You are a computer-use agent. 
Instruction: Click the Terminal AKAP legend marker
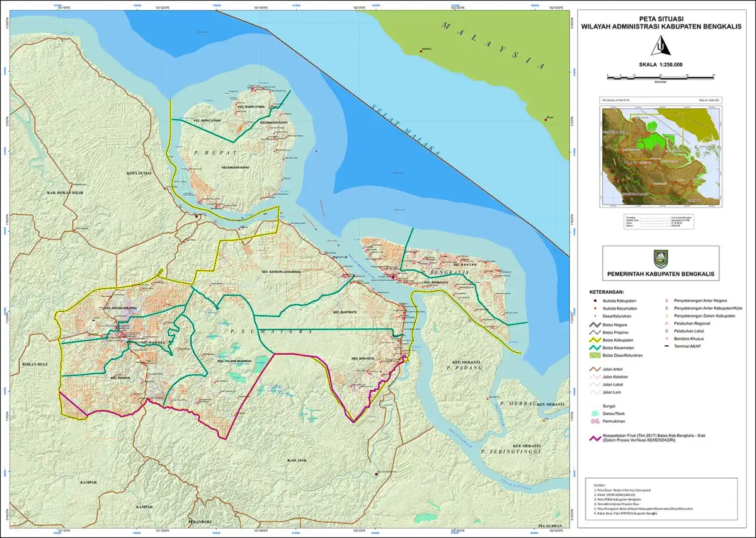668,346
